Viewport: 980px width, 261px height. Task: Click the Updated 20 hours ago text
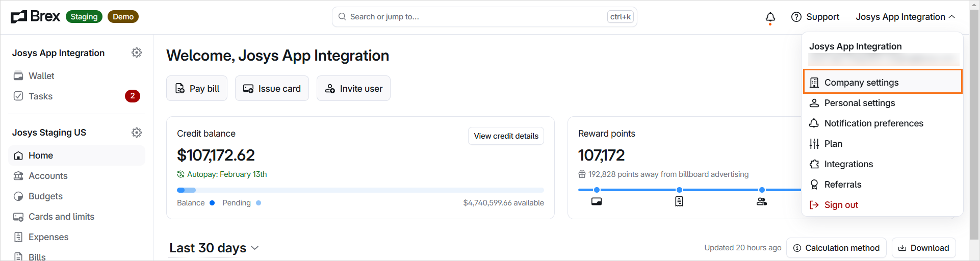pyautogui.click(x=742, y=248)
